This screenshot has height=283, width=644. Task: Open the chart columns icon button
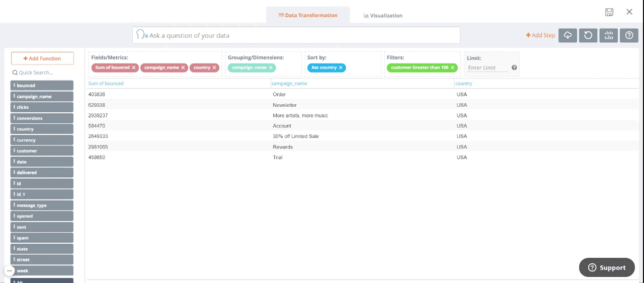[609, 35]
